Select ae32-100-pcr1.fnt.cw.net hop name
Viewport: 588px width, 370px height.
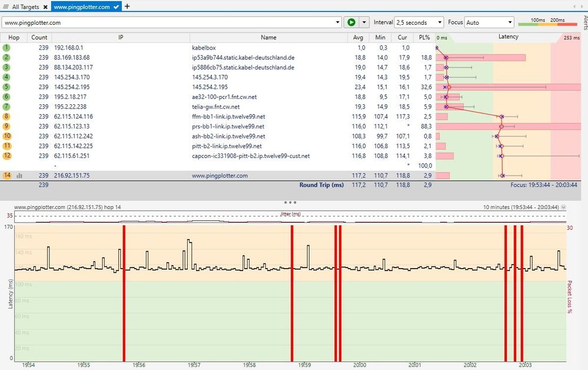click(224, 97)
